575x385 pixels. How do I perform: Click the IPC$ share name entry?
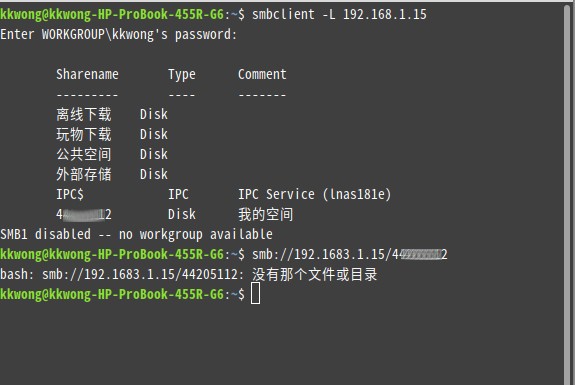coord(70,194)
